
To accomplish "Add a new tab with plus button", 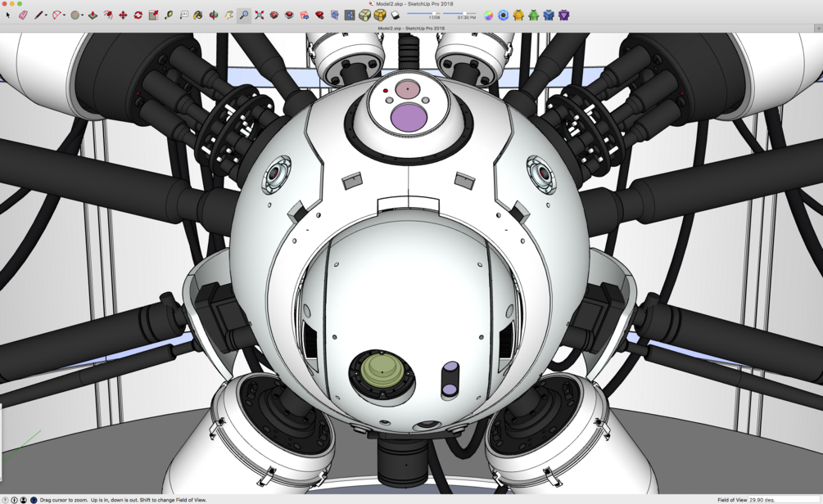I will [818, 29].
